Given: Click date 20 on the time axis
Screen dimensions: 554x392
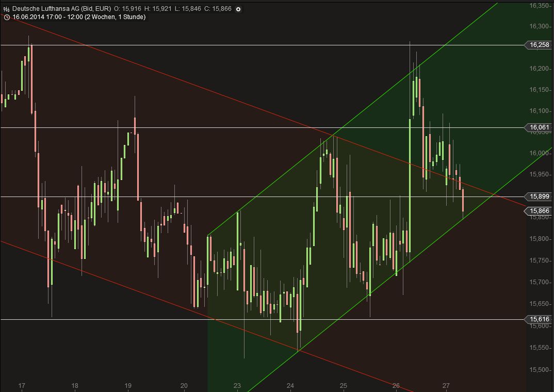Looking at the screenshot, I should (184, 386).
